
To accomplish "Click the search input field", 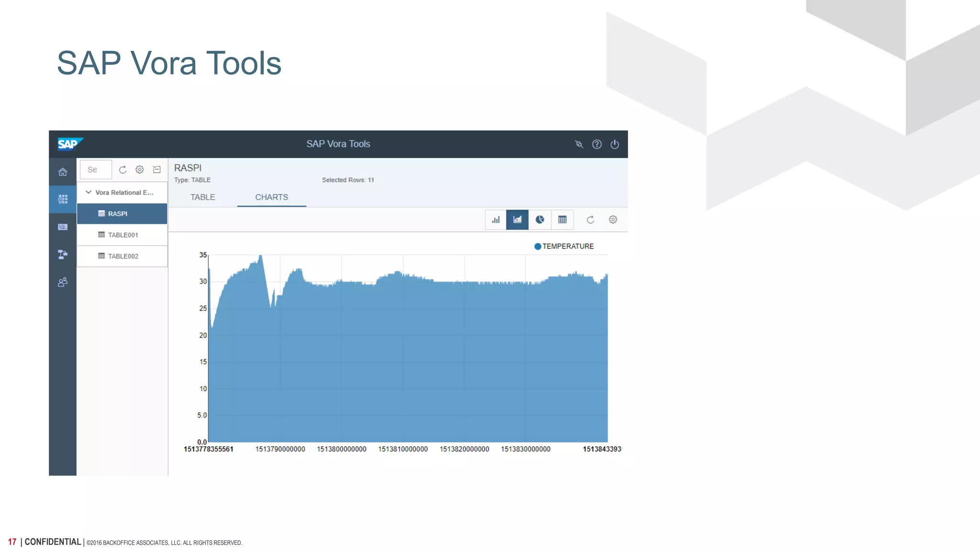I will [x=96, y=170].
